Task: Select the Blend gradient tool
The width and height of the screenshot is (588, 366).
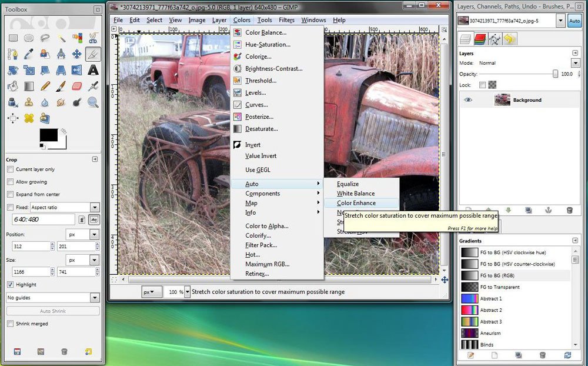Action: pyautogui.click(x=29, y=86)
